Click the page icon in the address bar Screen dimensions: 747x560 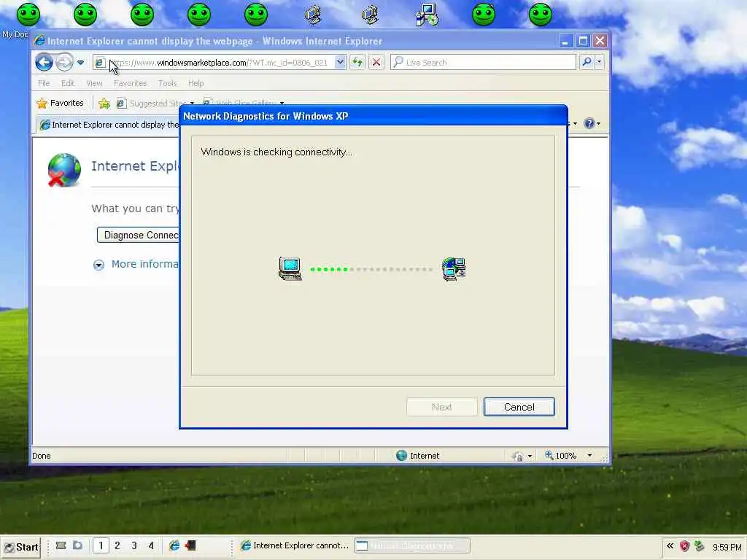coord(99,63)
